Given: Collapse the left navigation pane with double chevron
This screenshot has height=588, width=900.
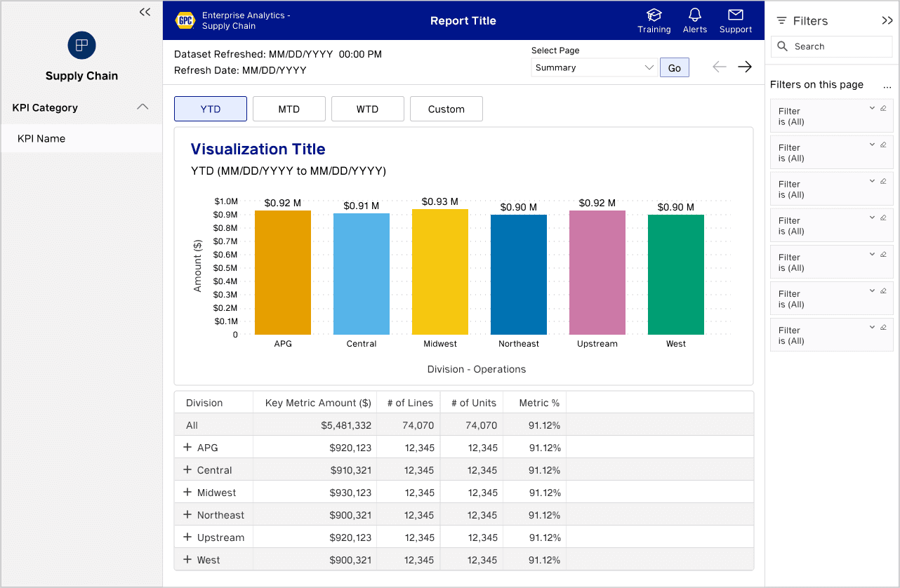Looking at the screenshot, I should [145, 12].
